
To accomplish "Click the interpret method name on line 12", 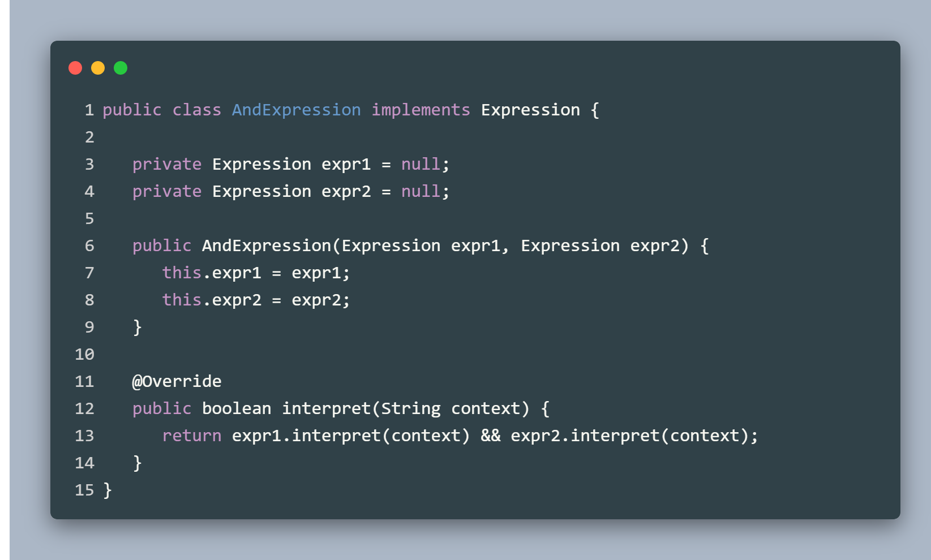I will point(326,409).
